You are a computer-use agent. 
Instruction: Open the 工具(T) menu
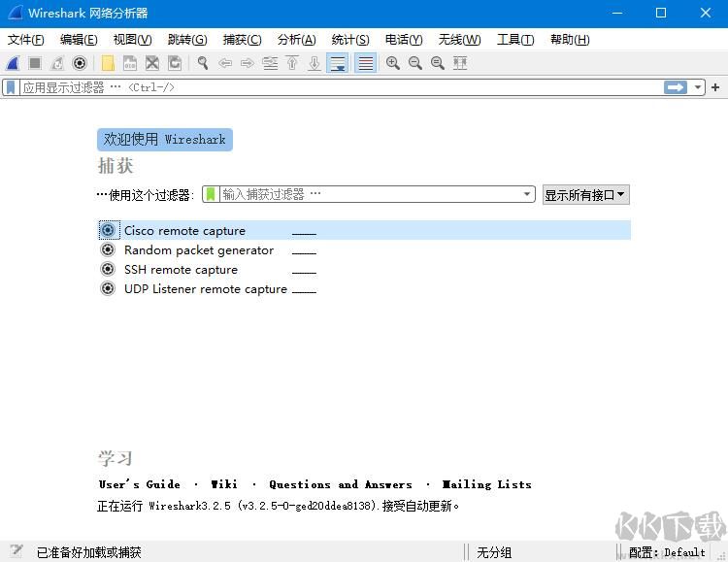(x=515, y=40)
